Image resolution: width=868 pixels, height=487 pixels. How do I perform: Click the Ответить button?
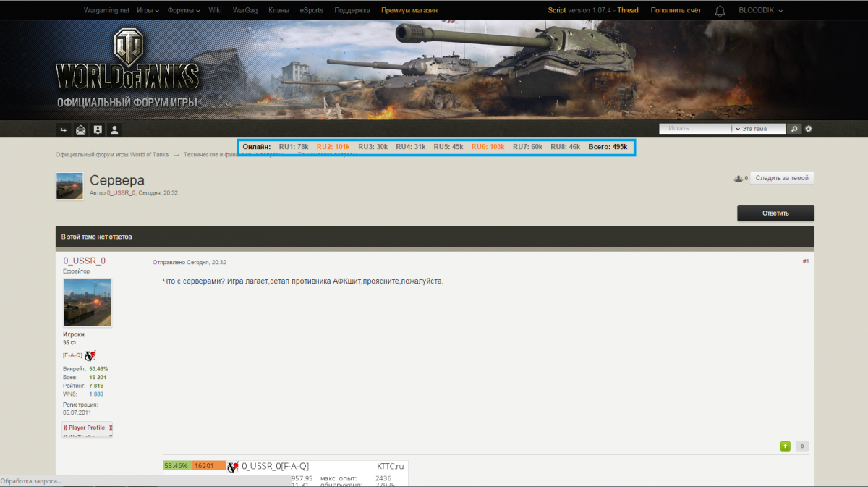(775, 213)
